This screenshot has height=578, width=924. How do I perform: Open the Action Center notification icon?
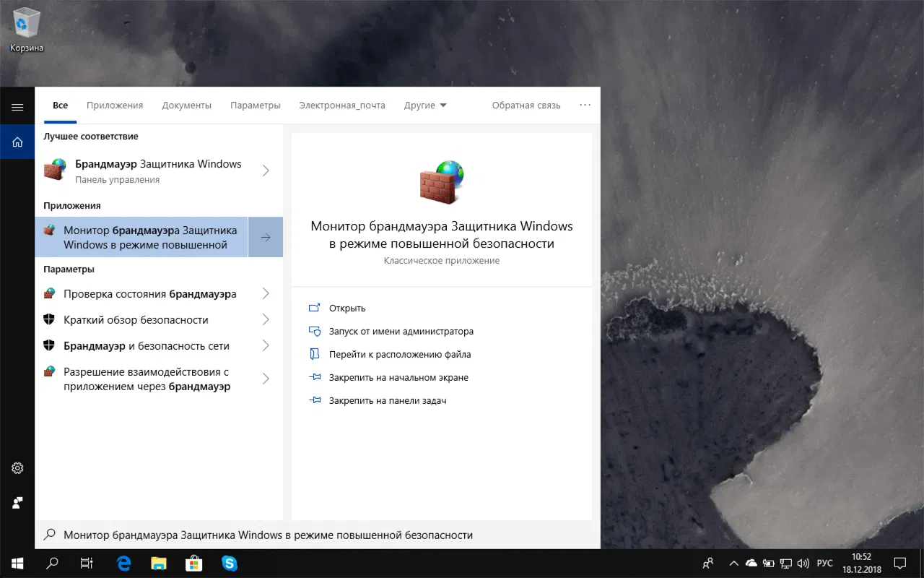click(x=899, y=563)
